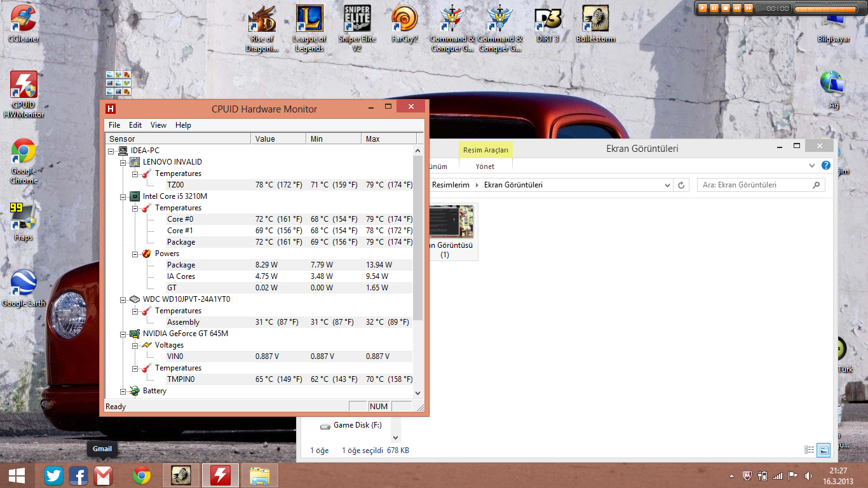Image resolution: width=868 pixels, height=488 pixels.
Task: Open the File menu in HWMonitor
Action: (x=114, y=125)
